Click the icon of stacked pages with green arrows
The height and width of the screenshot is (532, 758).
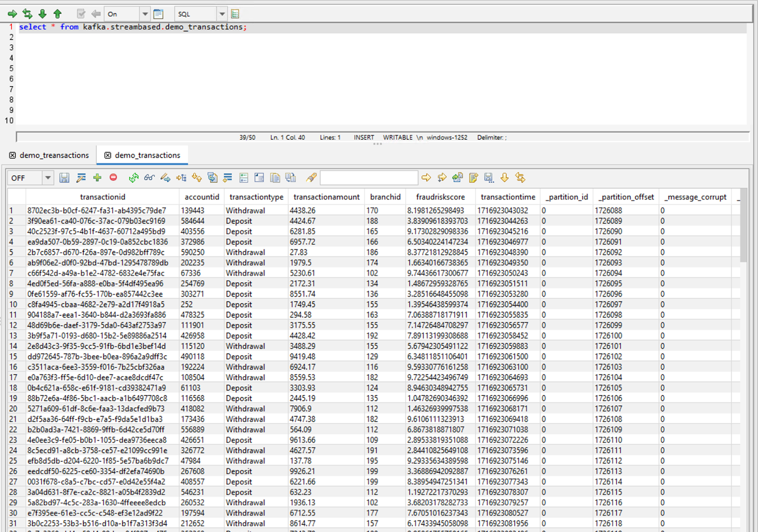(x=213, y=177)
